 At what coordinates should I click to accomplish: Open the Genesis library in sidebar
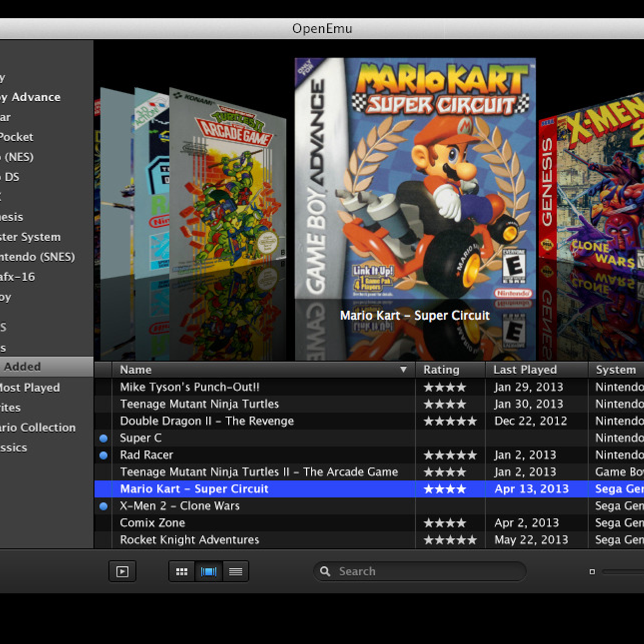[12, 217]
